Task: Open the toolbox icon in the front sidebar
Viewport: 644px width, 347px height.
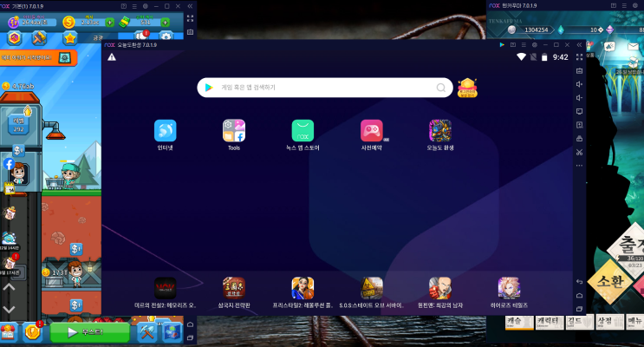Action: click(580, 139)
